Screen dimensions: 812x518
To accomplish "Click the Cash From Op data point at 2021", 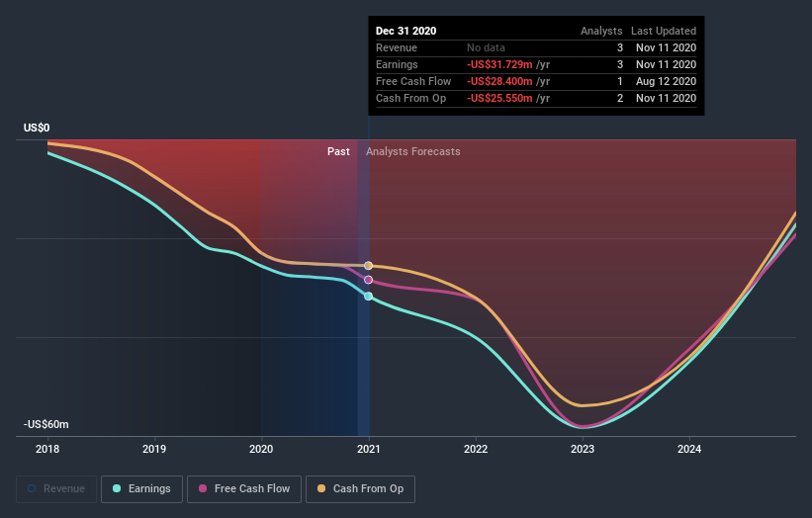I will [x=368, y=266].
